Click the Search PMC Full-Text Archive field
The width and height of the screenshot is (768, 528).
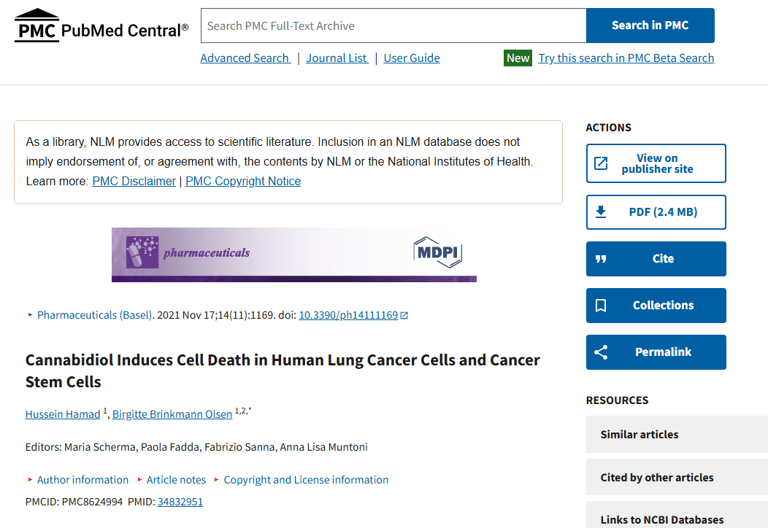[x=393, y=25]
